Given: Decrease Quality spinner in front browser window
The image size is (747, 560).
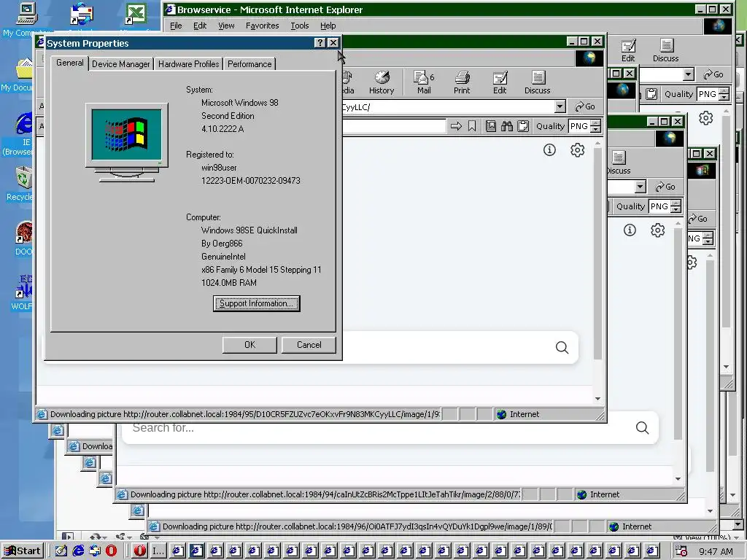Looking at the screenshot, I should [x=595, y=130].
